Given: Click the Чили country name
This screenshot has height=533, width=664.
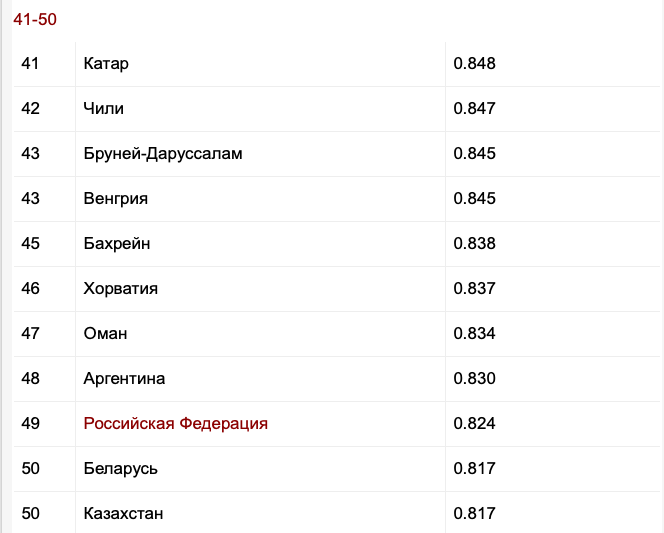Looking at the screenshot, I should pos(104,109).
